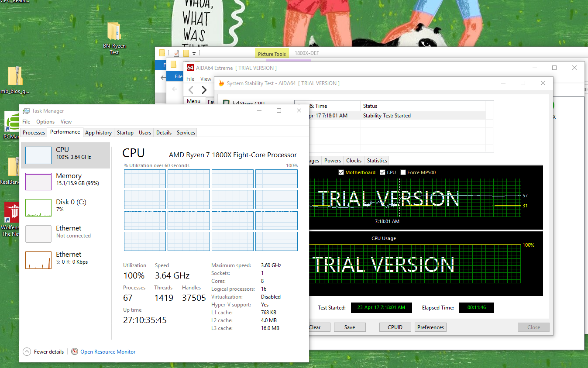The width and height of the screenshot is (588, 368).
Task: Switch to the Services tab
Action: (186, 133)
